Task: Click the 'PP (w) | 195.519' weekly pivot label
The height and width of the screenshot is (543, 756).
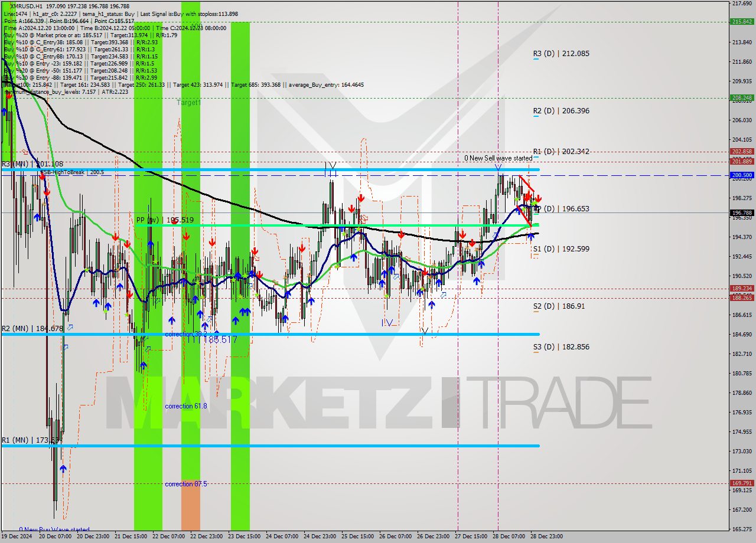Action: 165,220
